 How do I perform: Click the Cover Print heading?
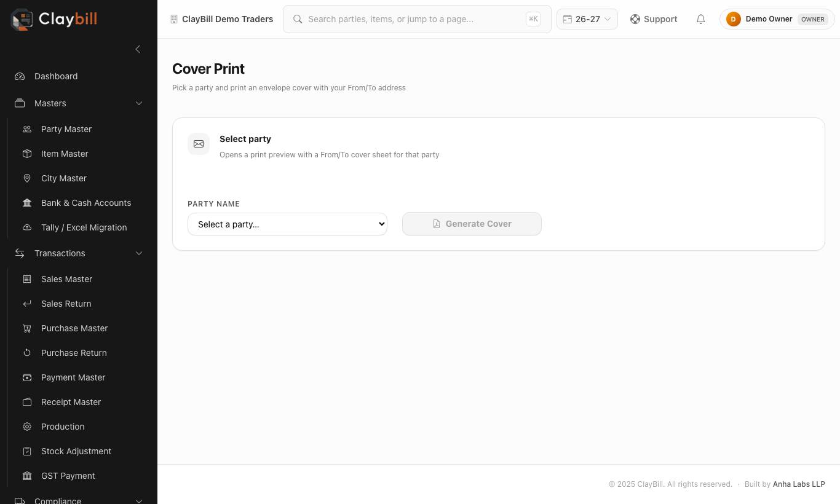tap(208, 69)
